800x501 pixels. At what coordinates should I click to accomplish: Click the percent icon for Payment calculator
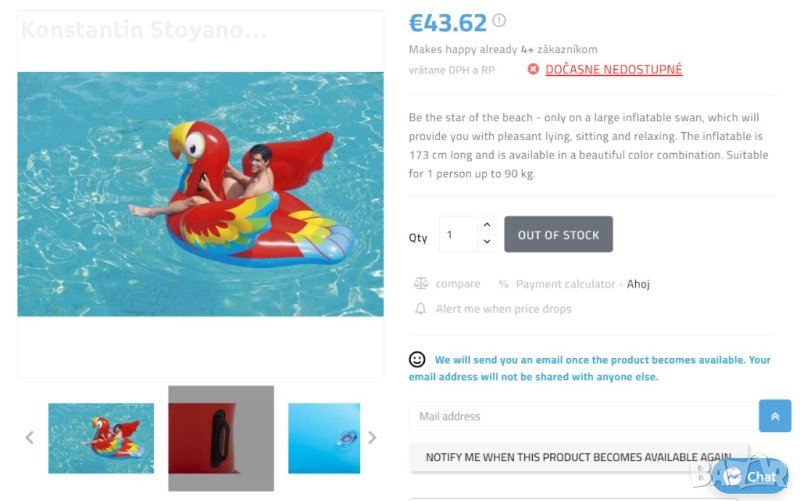pos(503,284)
